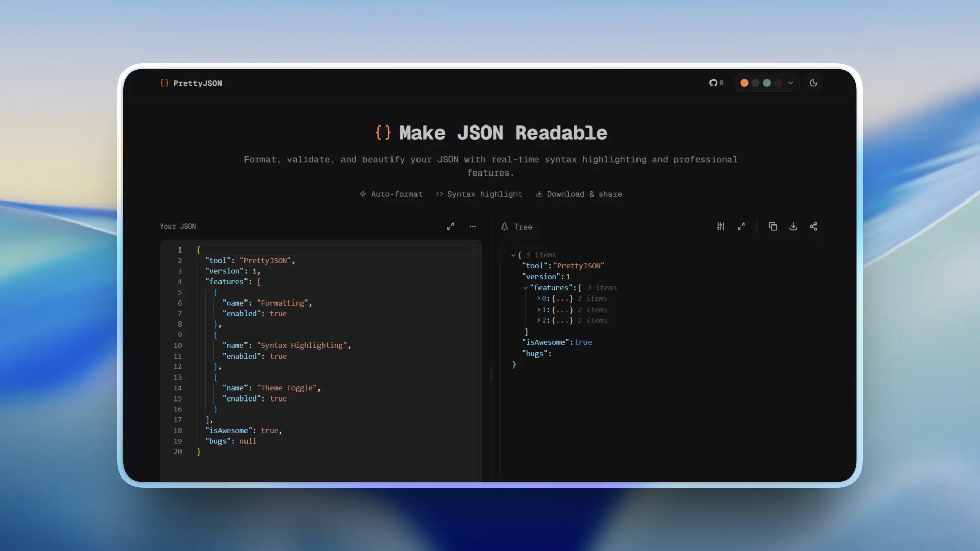Click the Auto-format feature link
This screenshot has height=551, width=980.
(x=391, y=194)
